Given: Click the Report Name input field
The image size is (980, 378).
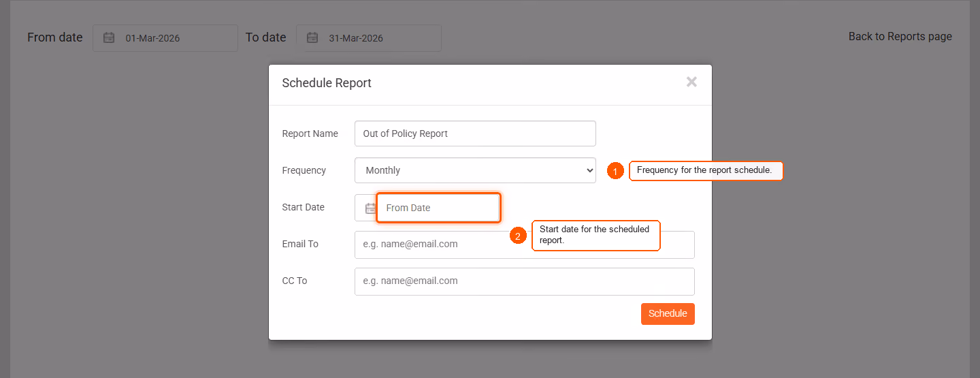Looking at the screenshot, I should 475,133.
